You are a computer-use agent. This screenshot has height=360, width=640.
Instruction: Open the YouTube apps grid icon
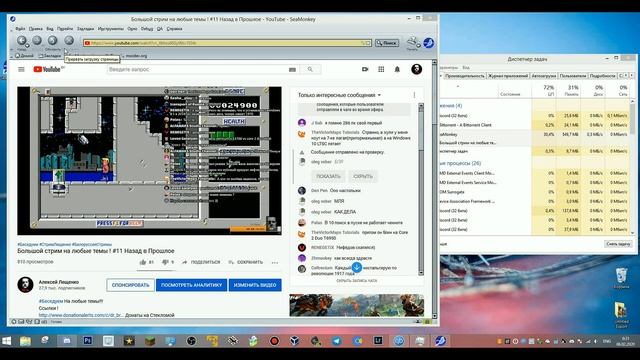381,69
